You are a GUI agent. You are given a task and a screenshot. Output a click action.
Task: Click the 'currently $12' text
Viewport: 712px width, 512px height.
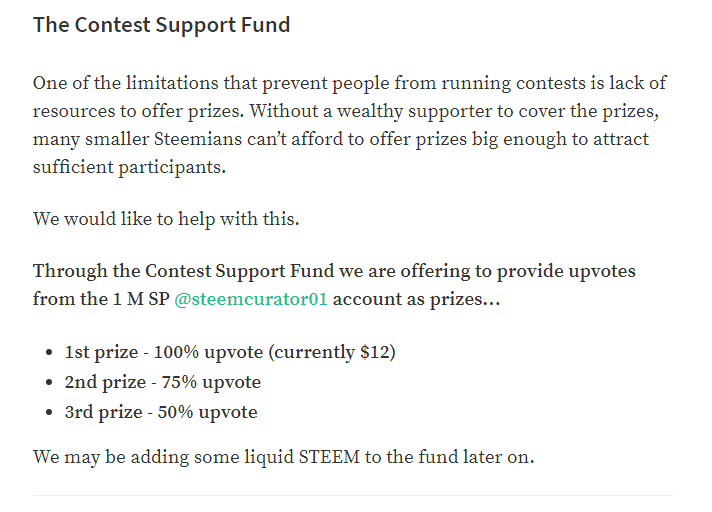coord(332,353)
